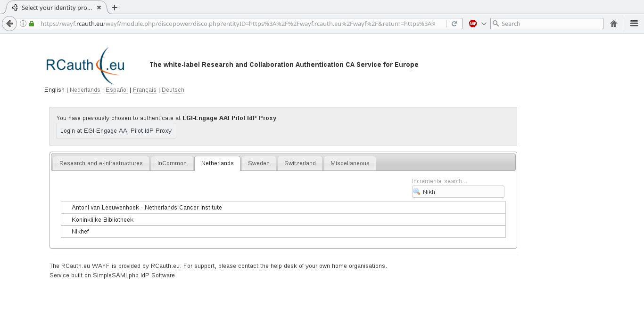Click the URL address bar
This screenshot has height=331, width=644.
tap(238, 24)
